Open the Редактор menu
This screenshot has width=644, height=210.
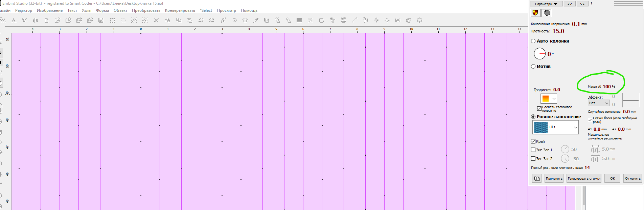[x=24, y=10]
